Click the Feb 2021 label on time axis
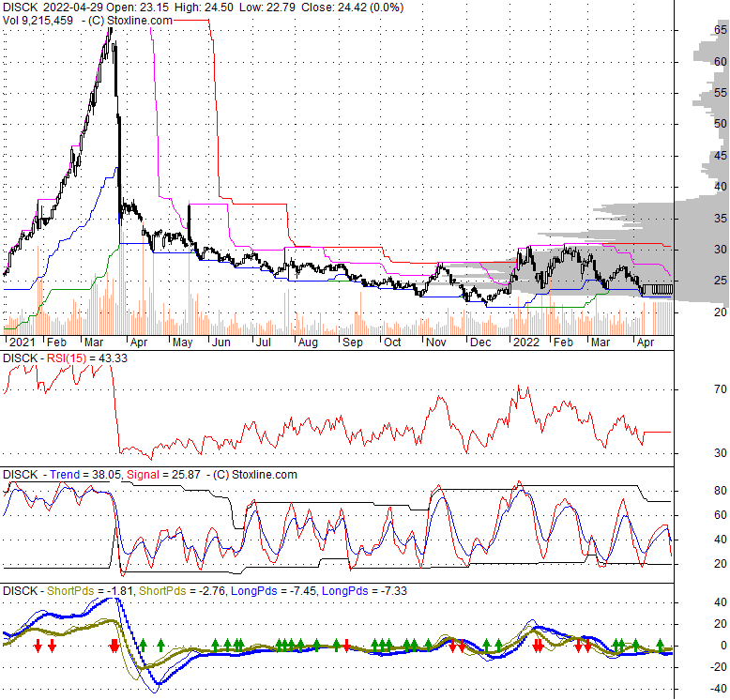This screenshot has width=730, height=700. point(57,342)
